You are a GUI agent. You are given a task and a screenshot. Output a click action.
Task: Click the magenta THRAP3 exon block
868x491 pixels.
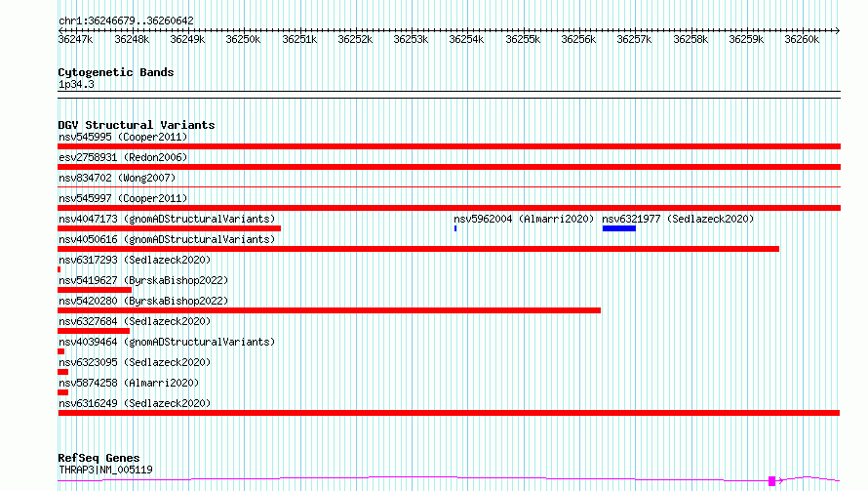(771, 481)
